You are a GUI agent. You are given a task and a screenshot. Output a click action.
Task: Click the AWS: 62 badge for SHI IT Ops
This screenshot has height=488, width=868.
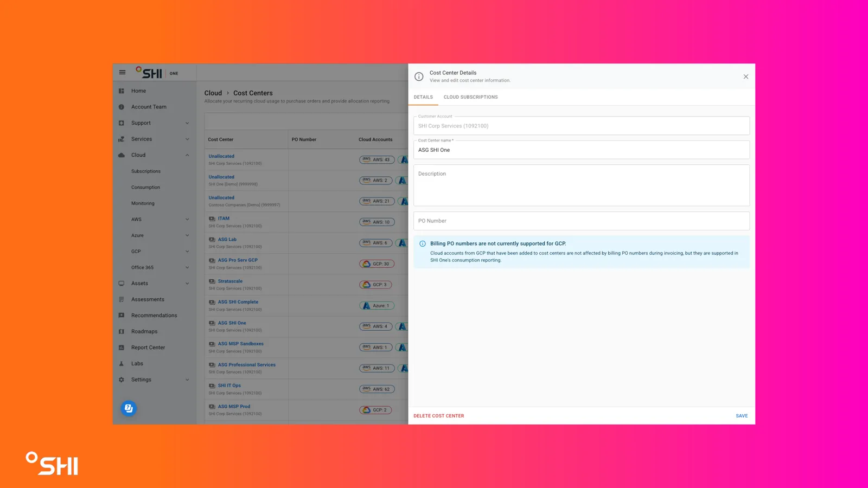click(376, 389)
